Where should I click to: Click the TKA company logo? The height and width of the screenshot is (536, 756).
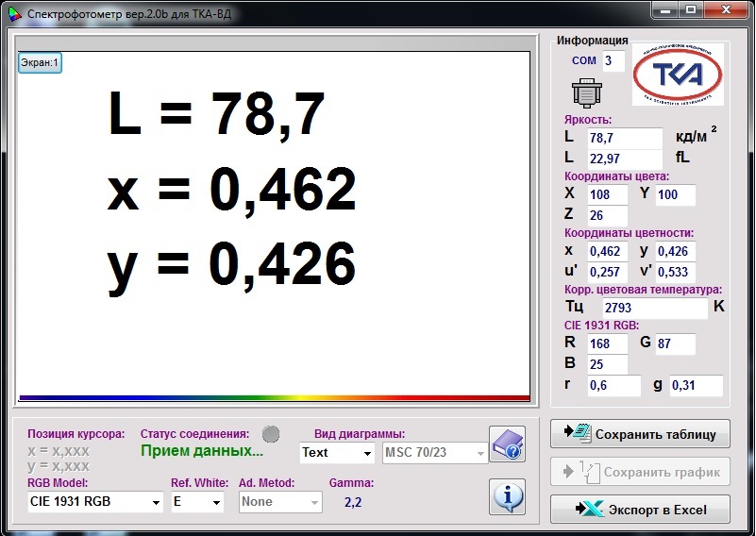[x=678, y=75]
